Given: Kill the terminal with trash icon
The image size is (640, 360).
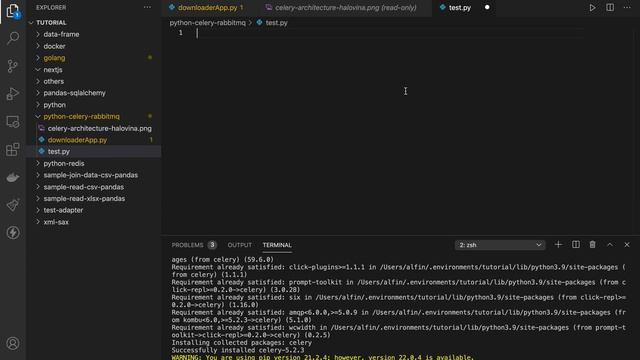Looking at the screenshot, I should tap(593, 244).
